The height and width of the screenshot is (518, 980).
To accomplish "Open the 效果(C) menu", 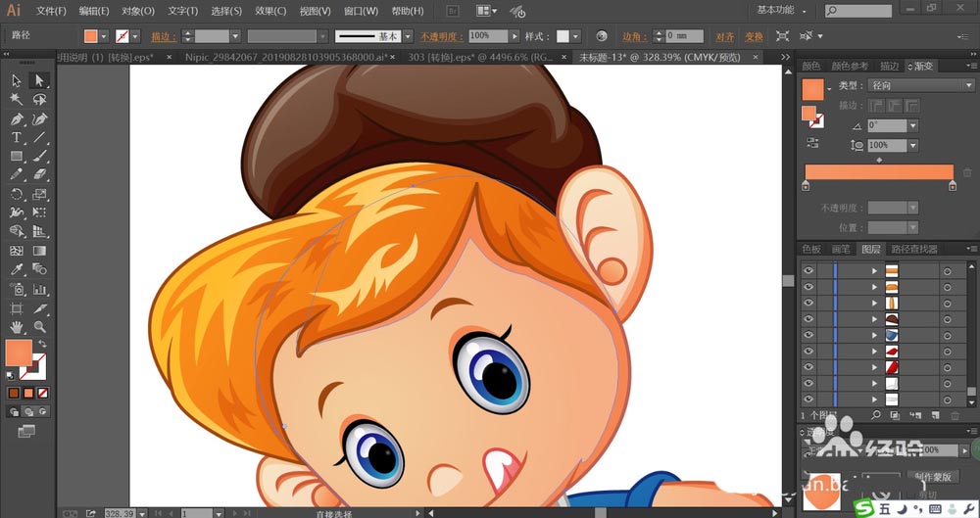I will click(270, 11).
